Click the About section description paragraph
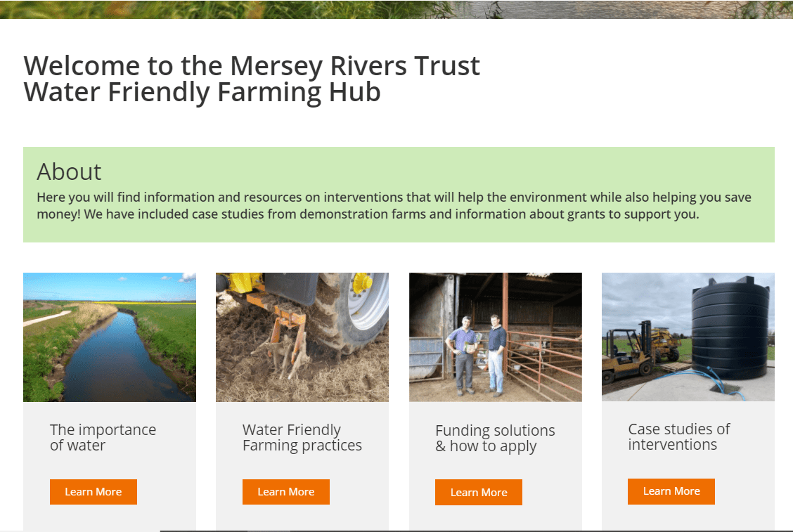The image size is (793, 532). click(x=394, y=205)
